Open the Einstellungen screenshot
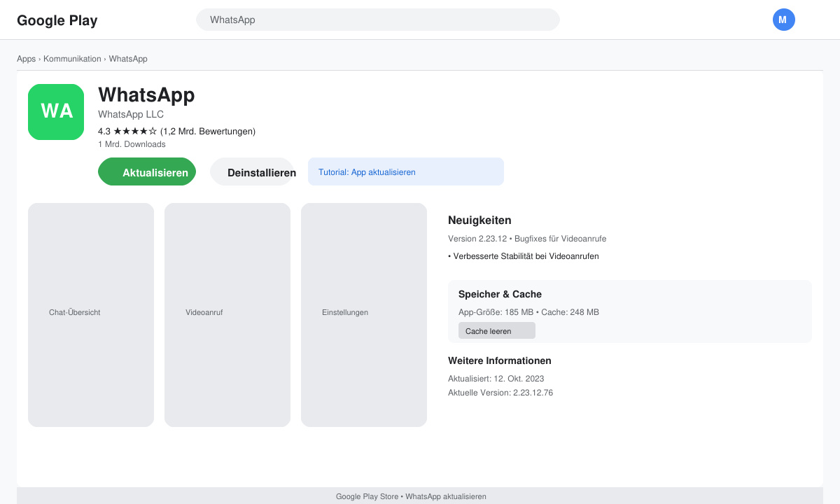This screenshot has height=504, width=840. click(364, 315)
